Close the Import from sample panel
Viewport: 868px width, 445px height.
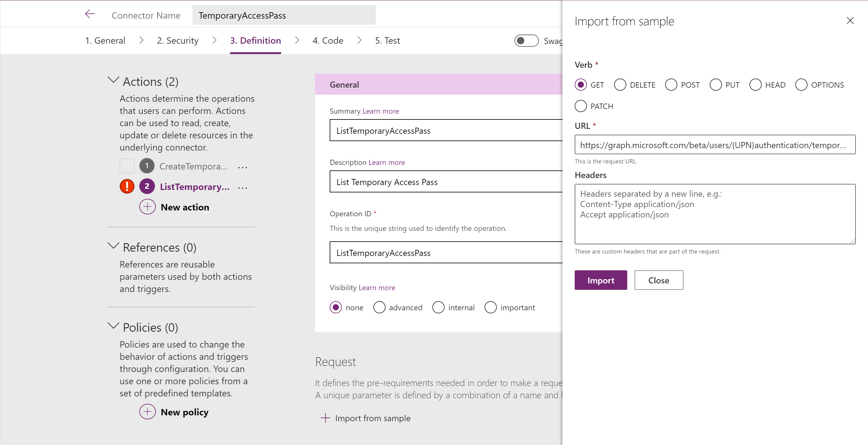(850, 21)
